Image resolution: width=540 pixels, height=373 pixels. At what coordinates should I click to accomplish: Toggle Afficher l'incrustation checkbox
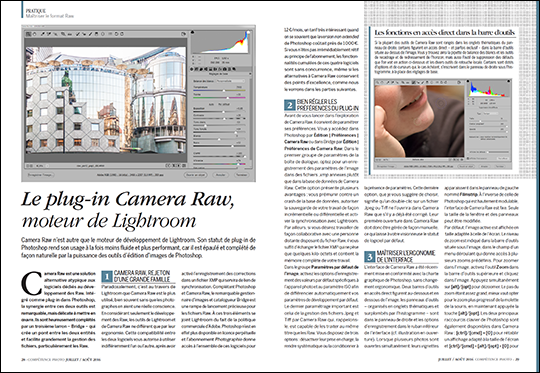coord(468,158)
